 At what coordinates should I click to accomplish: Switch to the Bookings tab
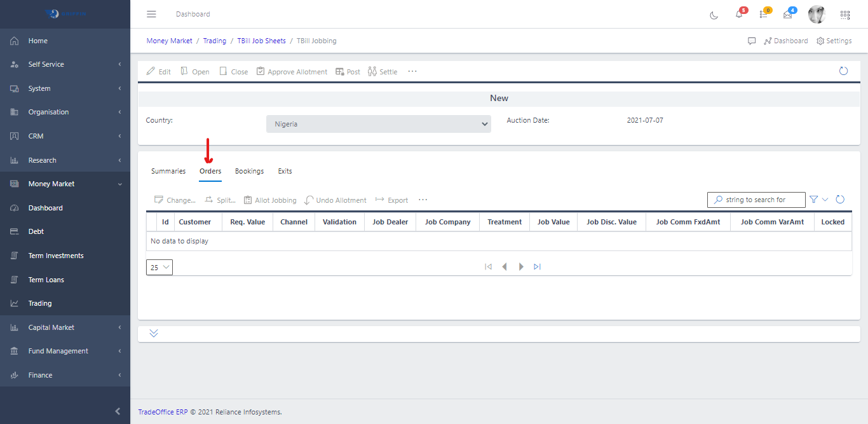249,171
